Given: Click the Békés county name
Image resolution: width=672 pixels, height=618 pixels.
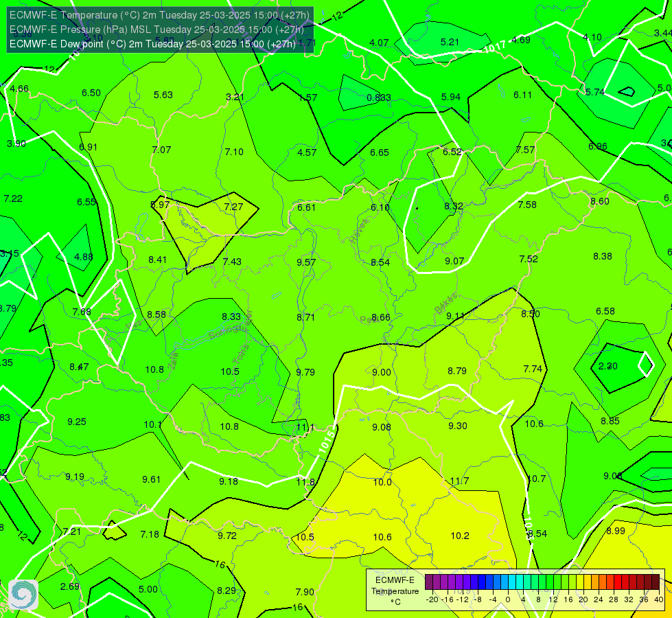Looking at the screenshot, I should (x=445, y=304).
